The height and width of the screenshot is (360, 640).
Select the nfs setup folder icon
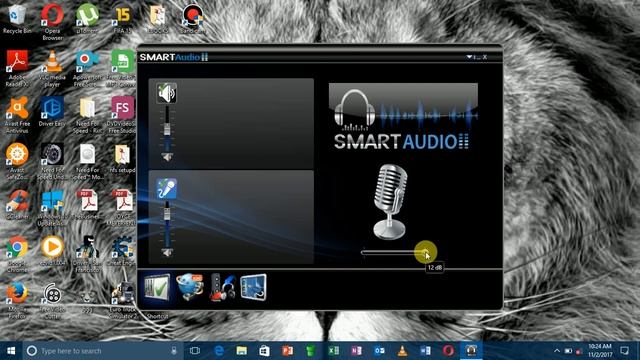[x=122, y=158]
